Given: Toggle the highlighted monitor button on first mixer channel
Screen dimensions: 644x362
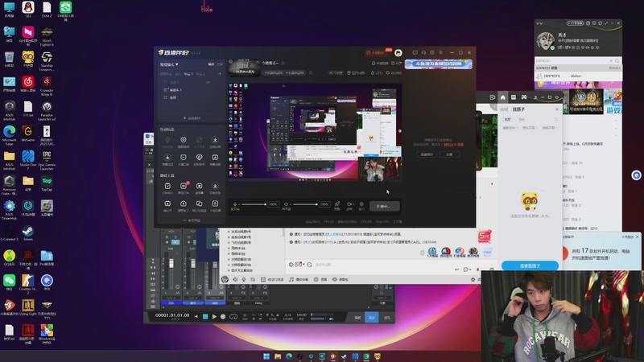Looking at the screenshot, I should 175,242.
